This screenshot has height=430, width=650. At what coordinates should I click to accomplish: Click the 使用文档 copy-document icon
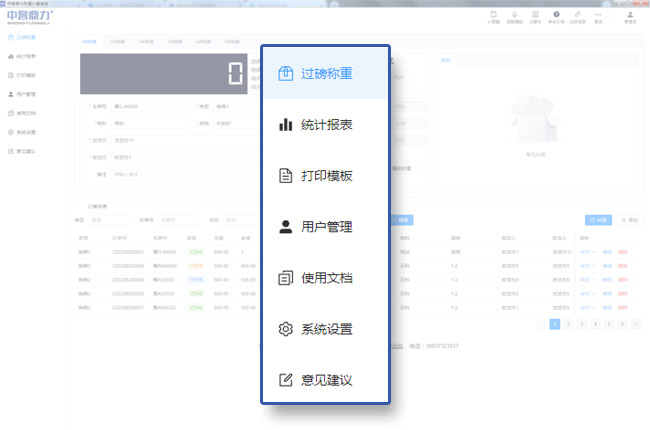[286, 278]
